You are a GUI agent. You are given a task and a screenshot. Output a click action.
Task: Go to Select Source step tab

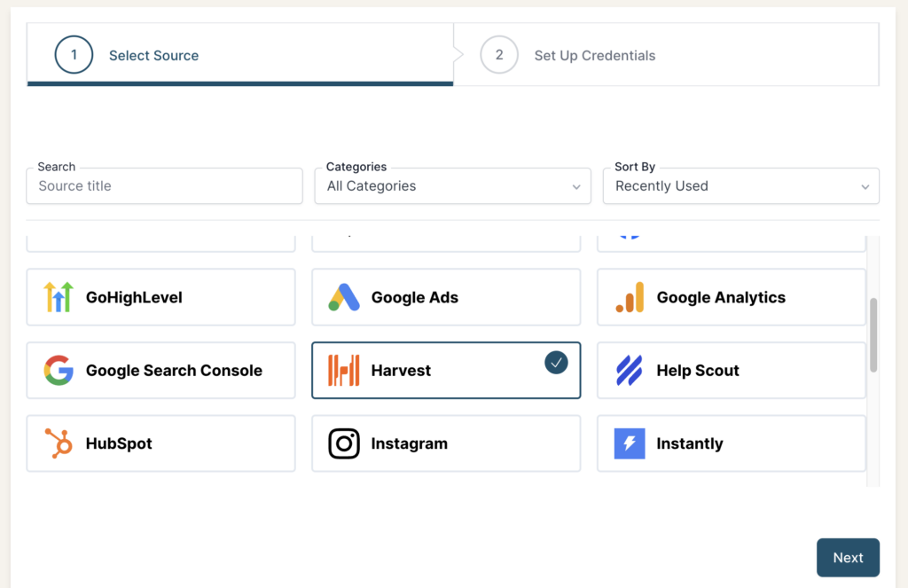click(153, 55)
